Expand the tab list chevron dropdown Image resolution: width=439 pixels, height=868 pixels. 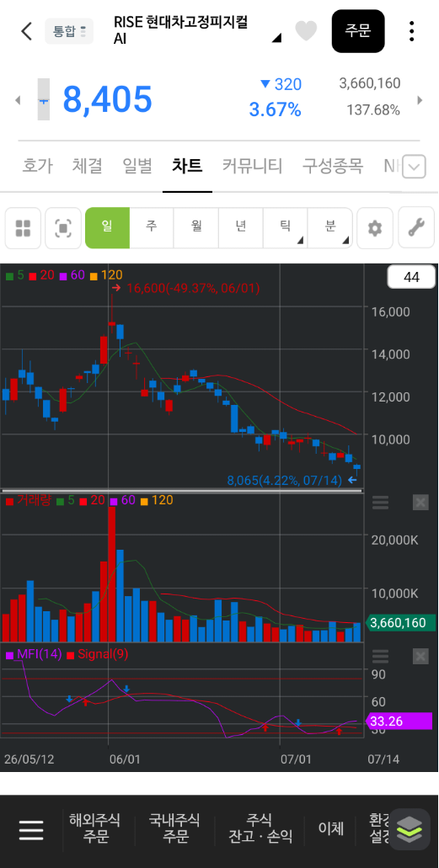tap(414, 167)
